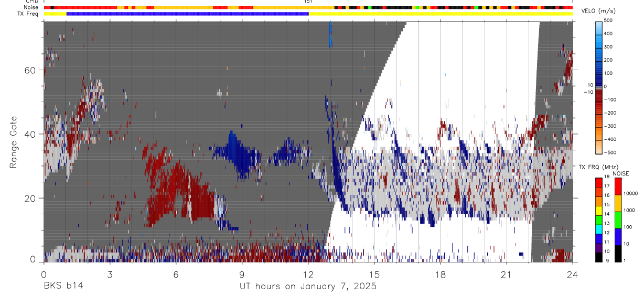
Task: Click the 100 tick on velocity colorbar
Action: pos(608,73)
